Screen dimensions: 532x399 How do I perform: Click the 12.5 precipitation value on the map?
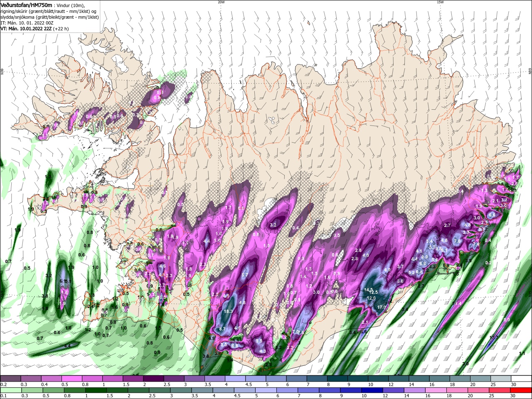click(x=373, y=293)
